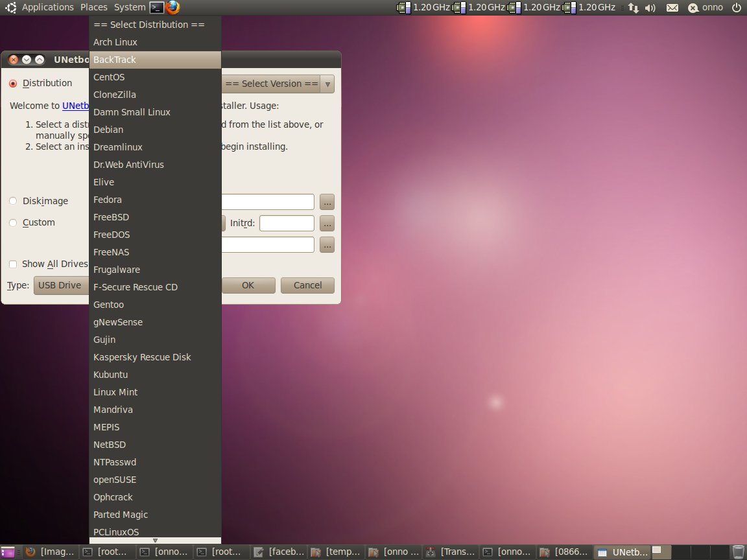Click the volume speaker icon
Screen dimensions: 747x560
point(650,8)
